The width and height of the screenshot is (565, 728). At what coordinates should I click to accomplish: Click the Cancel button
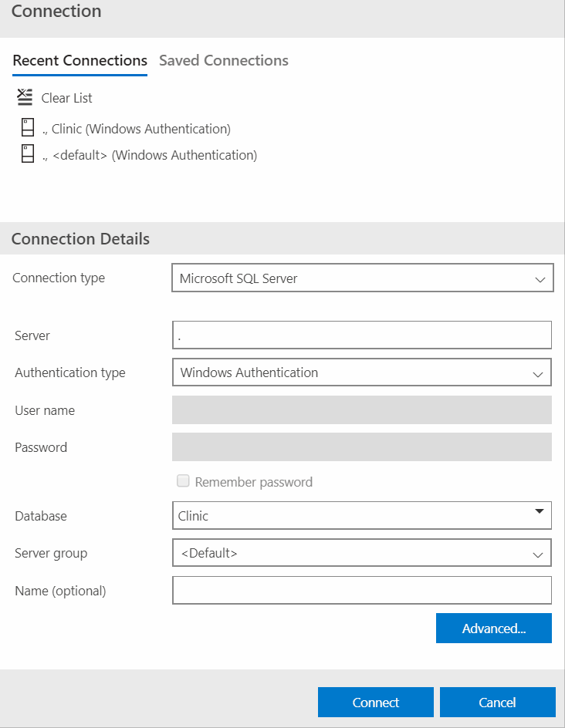tap(497, 702)
